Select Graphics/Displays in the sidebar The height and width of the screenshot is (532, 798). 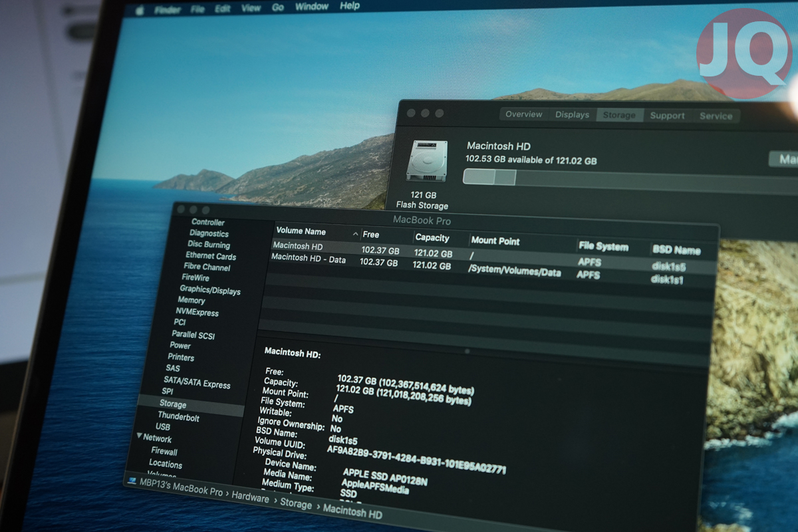coord(210,291)
